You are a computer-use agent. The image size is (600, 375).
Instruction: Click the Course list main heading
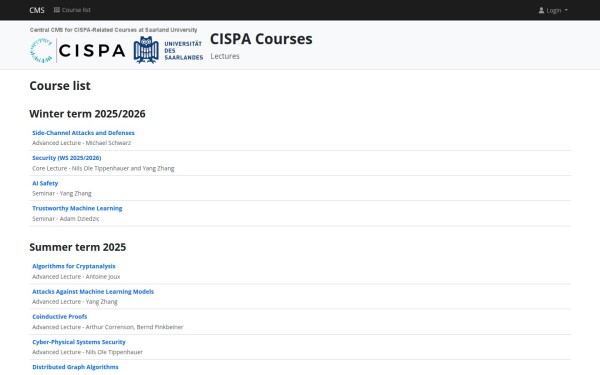pos(60,86)
